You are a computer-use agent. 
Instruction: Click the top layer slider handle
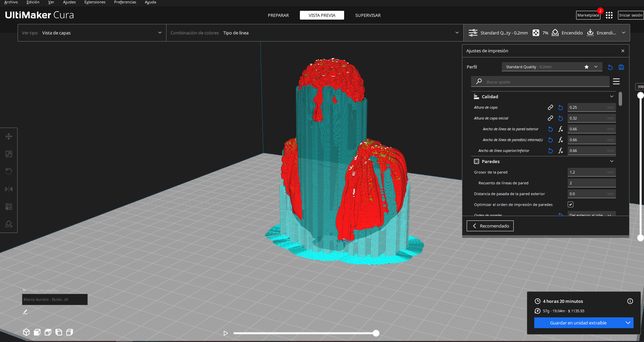(x=640, y=96)
